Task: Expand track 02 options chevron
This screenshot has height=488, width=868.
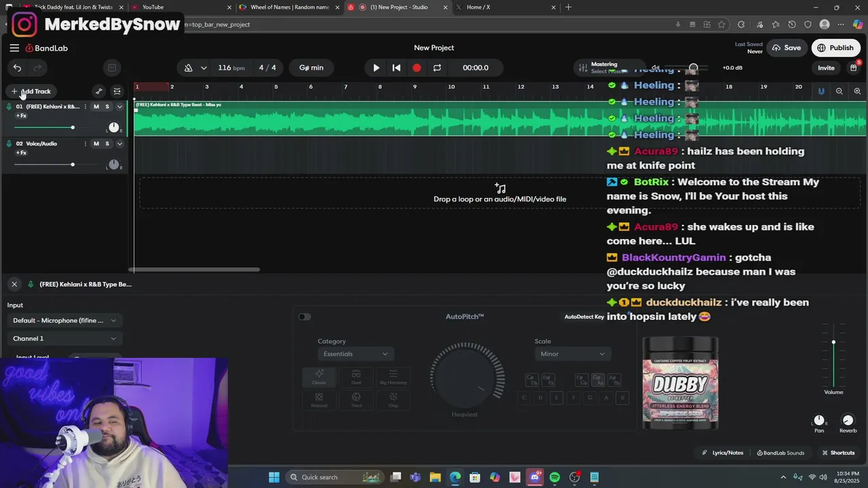Action: tap(120, 144)
